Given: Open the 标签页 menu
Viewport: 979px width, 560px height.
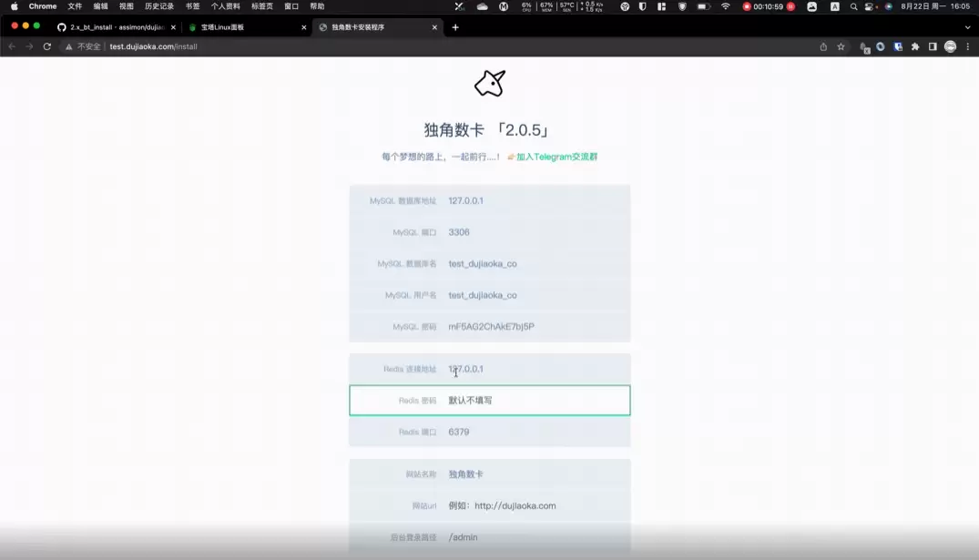Looking at the screenshot, I should (262, 6).
